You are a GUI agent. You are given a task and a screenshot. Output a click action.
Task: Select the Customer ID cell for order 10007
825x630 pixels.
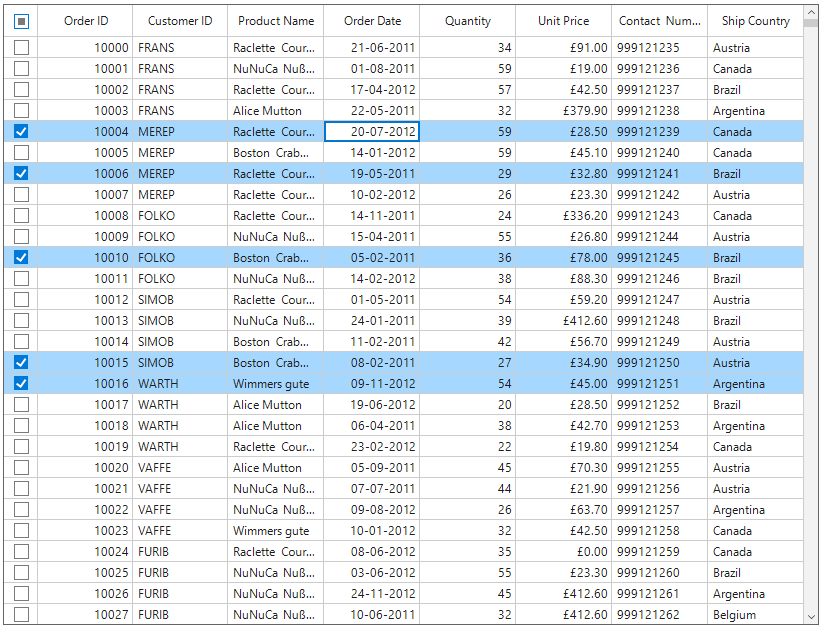pyautogui.click(x=180, y=195)
